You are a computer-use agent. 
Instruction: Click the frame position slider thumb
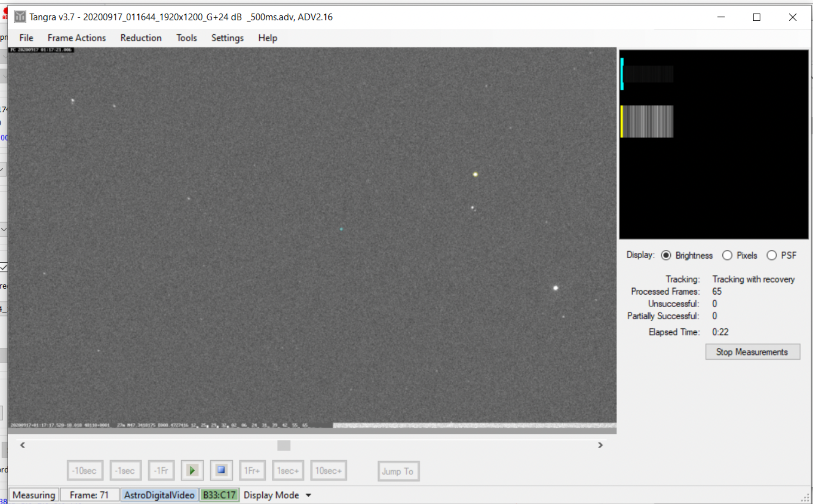[284, 445]
